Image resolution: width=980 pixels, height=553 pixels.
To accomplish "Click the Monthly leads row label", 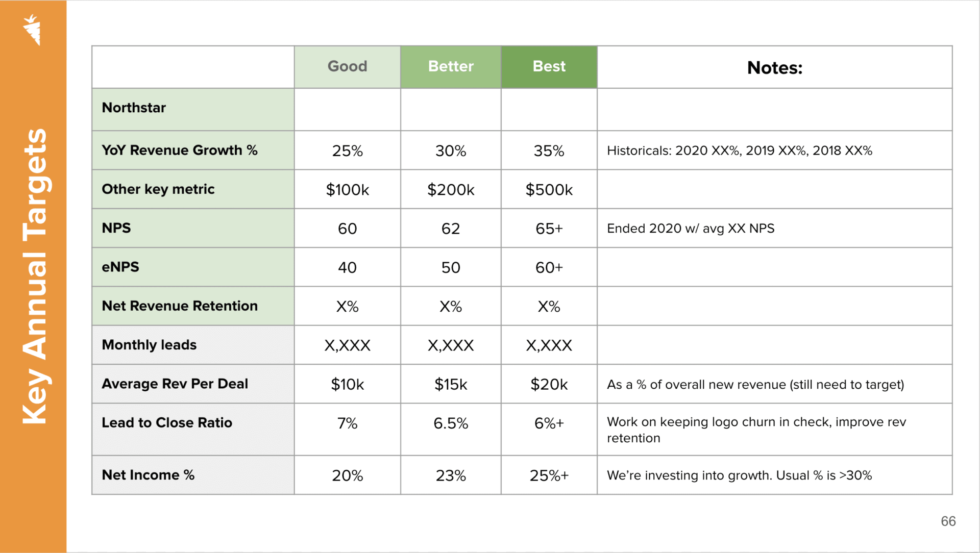I will 149,345.
